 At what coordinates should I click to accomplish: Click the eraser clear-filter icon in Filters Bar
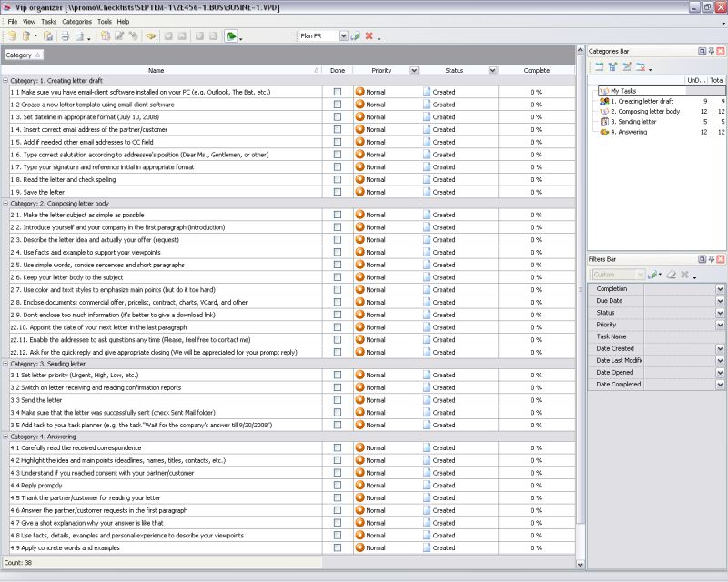[671, 275]
